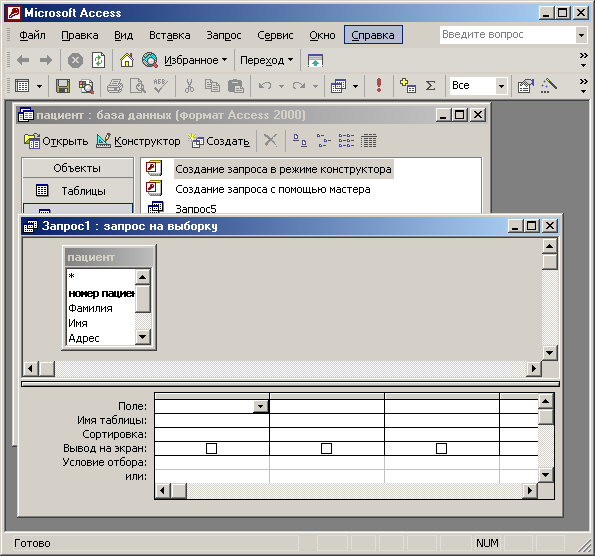The width and height of the screenshot is (595, 556).
Task: Click the Создать button
Action: point(219,141)
